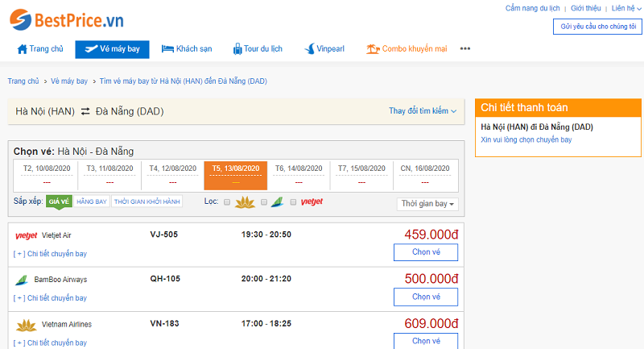Sort by THỜI GIAN KHỞI HÀNH
The height and width of the screenshot is (349, 644).
click(147, 202)
